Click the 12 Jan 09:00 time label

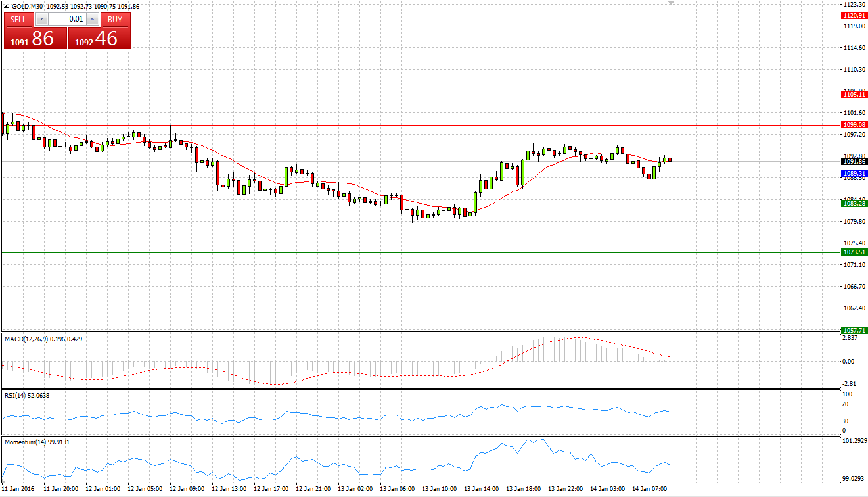tap(189, 489)
